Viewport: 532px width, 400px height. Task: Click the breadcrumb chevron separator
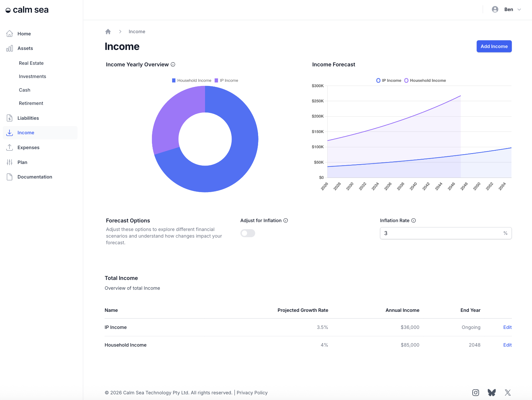point(120,32)
